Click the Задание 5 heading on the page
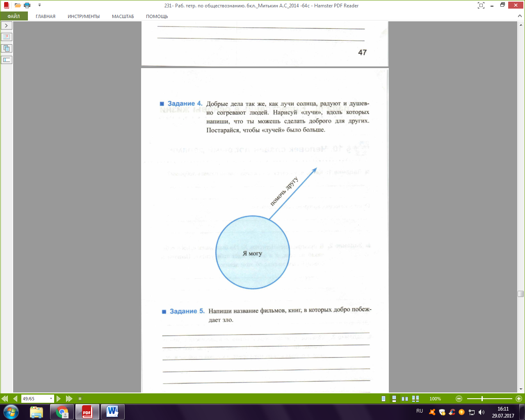Screen dimensions: 525x420 (x=187, y=311)
